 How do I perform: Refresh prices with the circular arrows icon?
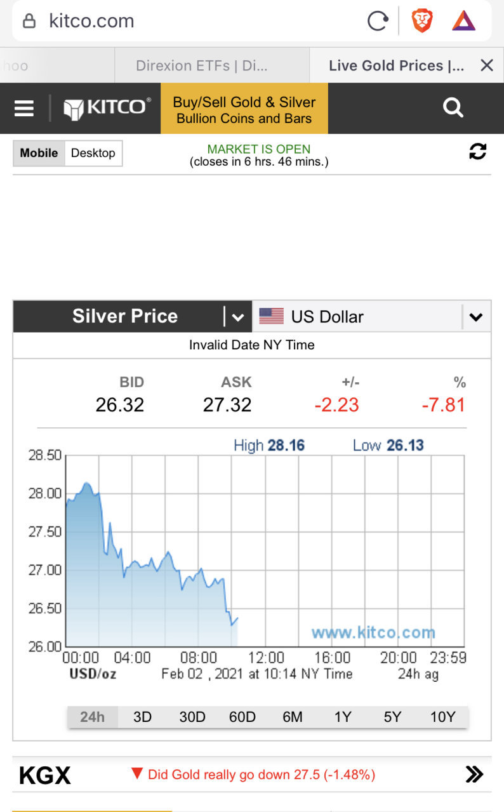click(477, 151)
